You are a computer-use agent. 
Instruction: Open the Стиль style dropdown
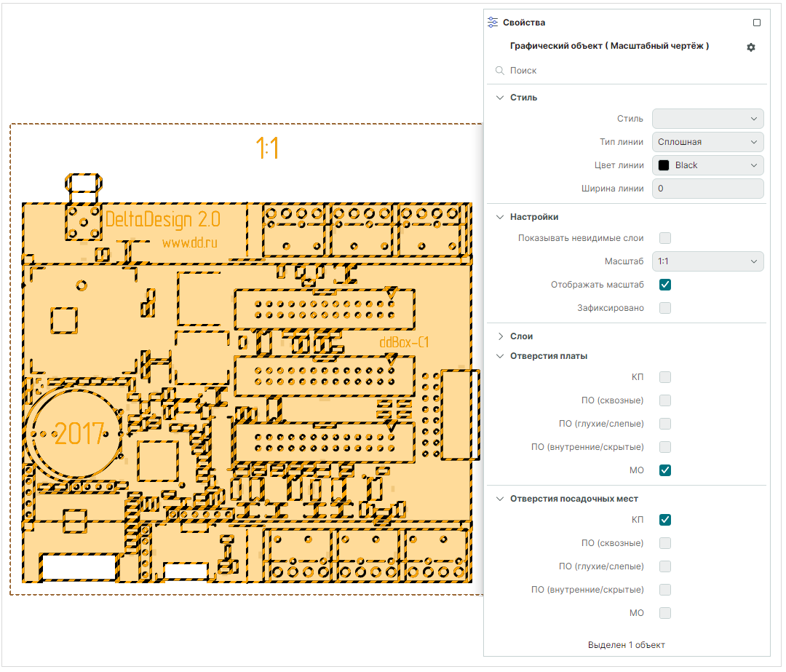[x=707, y=119]
